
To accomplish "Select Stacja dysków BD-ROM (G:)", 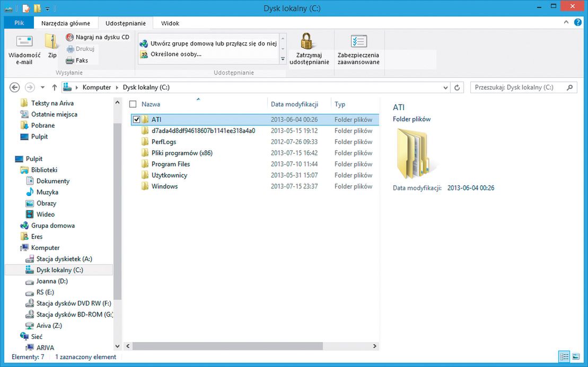I will (x=74, y=315).
